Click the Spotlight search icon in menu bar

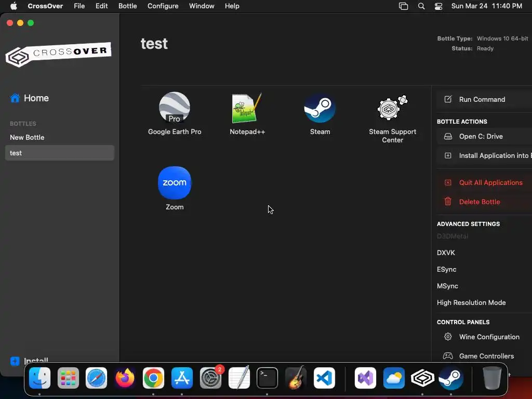tap(421, 6)
